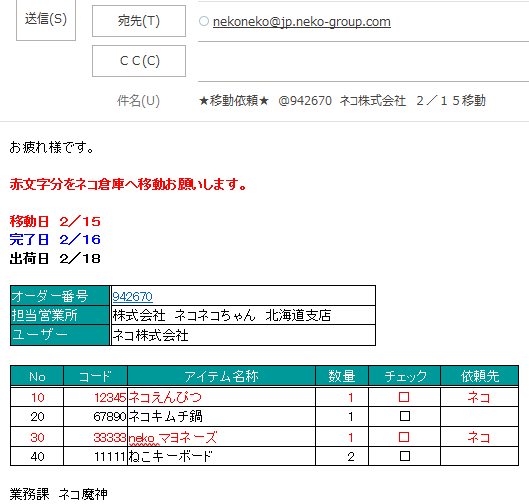Screen dimensions: 529x504
Task: Click the item name ネコえんぴつ
Action: click(165, 397)
